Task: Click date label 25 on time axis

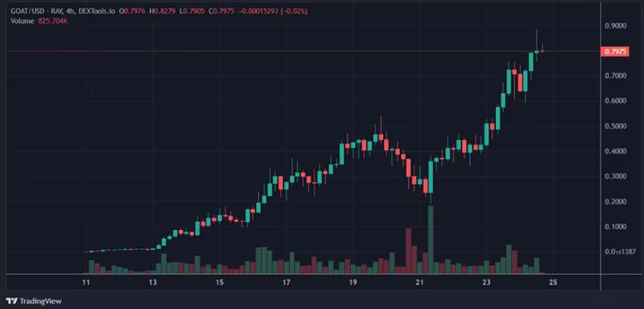Action: [553, 283]
